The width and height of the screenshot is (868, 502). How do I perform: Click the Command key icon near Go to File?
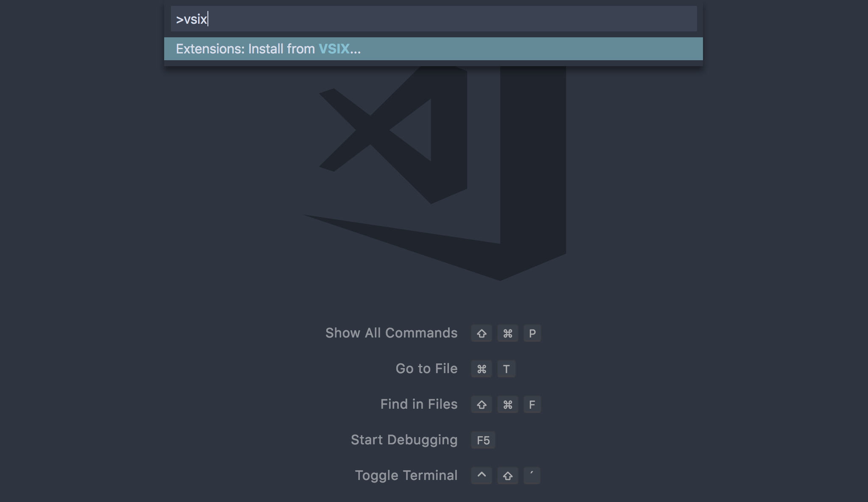point(481,368)
